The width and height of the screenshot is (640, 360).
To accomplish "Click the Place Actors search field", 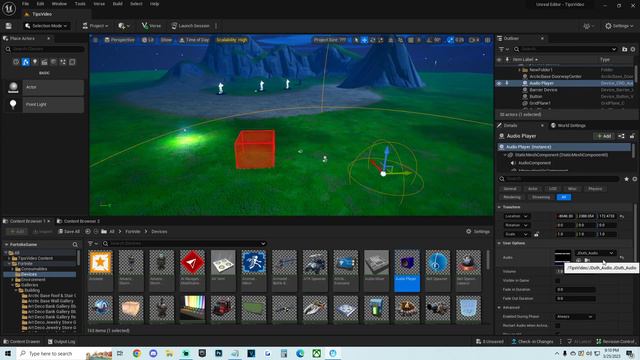I will click(x=45, y=49).
